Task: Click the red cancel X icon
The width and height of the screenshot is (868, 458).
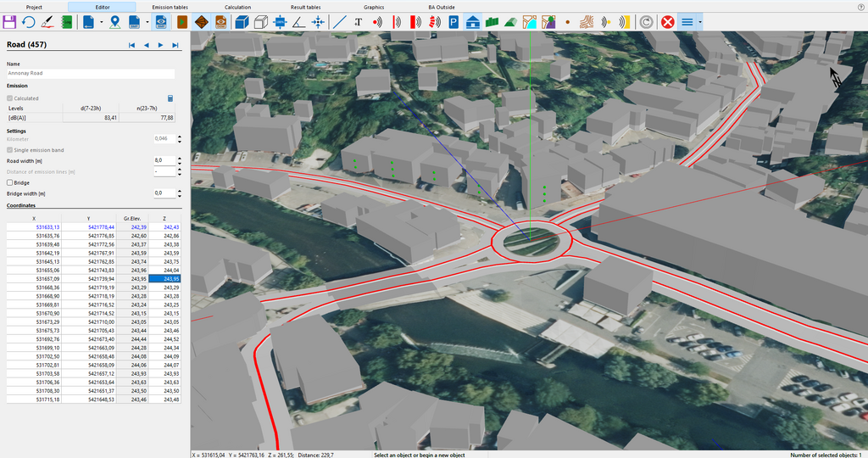Action: 668,21
